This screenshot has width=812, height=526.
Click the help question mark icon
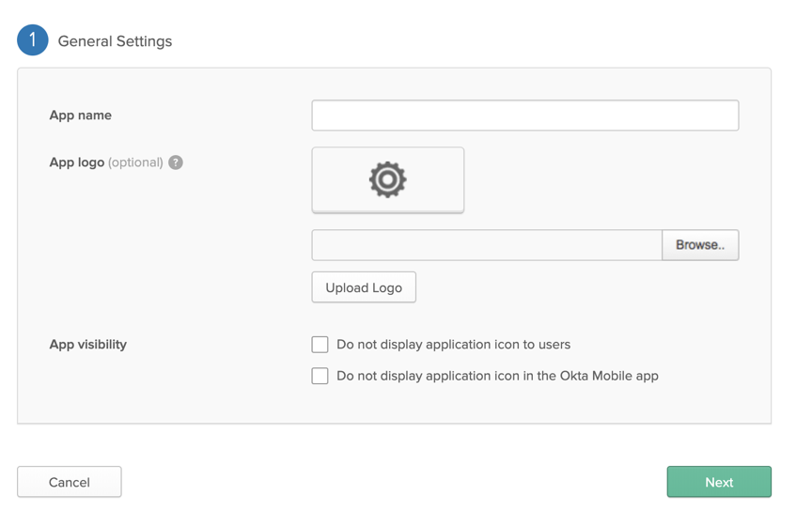[x=176, y=162]
